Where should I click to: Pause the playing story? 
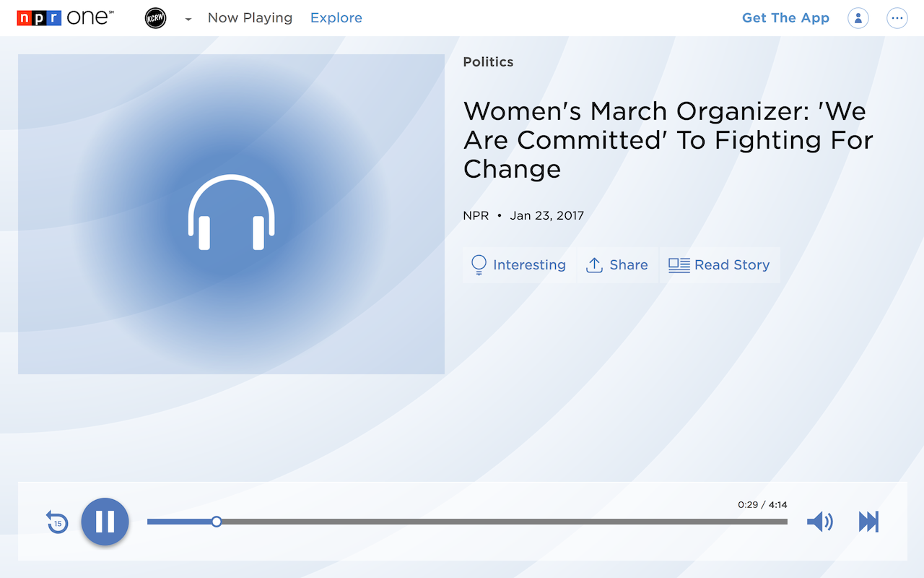(105, 521)
